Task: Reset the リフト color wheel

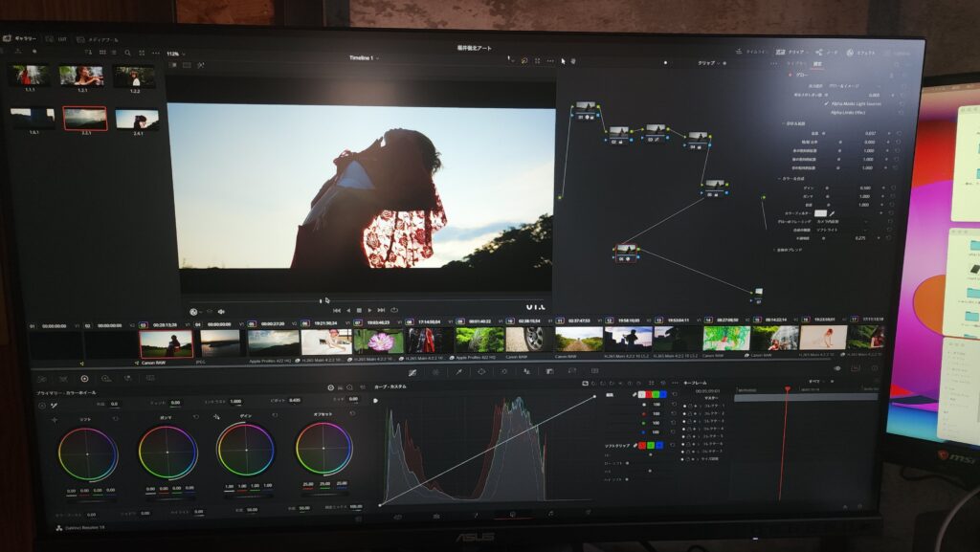Action: click(115, 419)
